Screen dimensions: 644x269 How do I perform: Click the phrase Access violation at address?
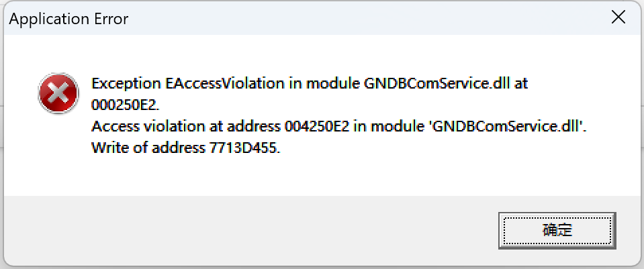185,126
